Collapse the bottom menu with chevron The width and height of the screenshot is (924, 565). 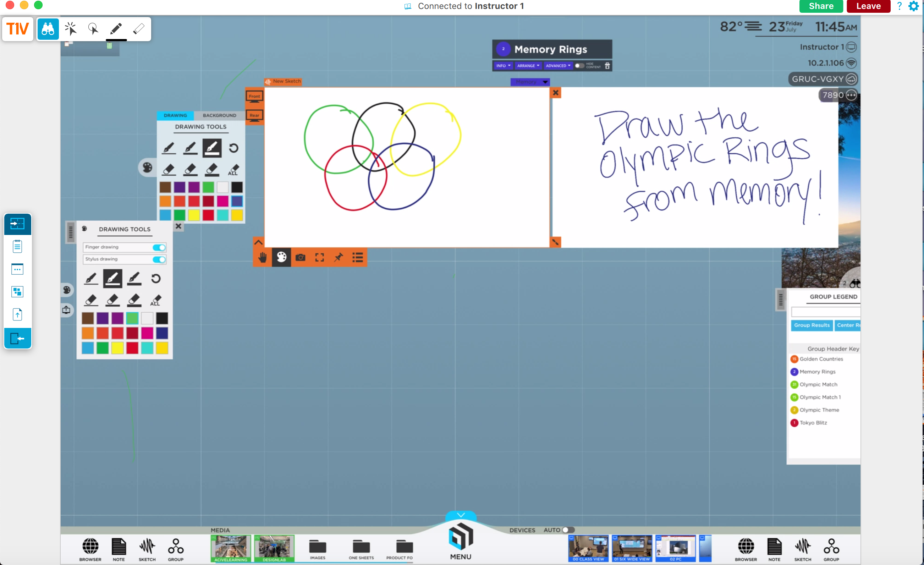pos(461,515)
